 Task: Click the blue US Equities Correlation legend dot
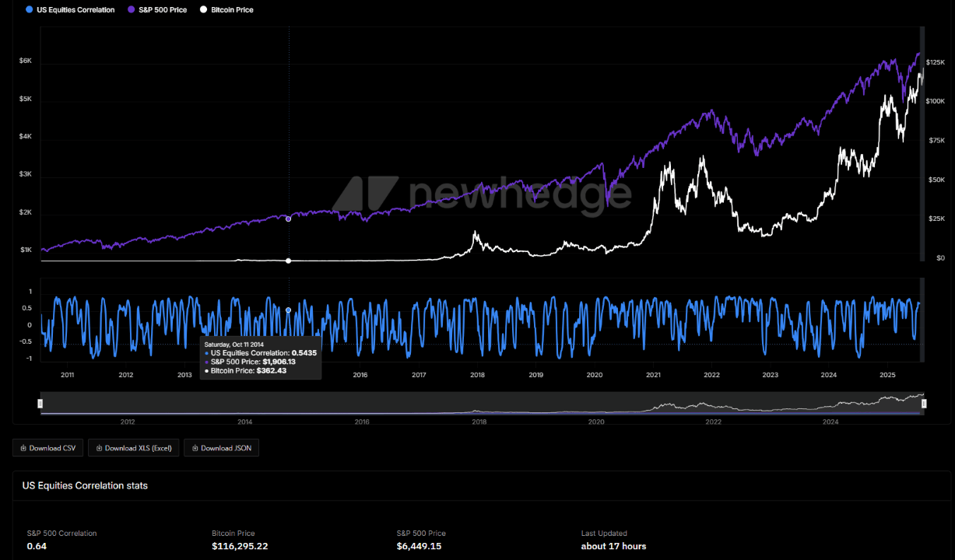29,10
